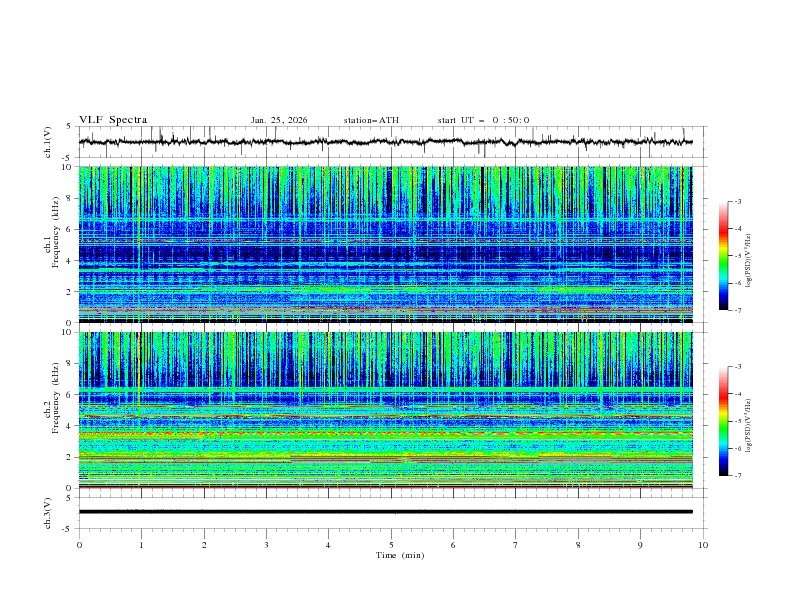Image resolution: width=792 pixels, height=612 pixels.
Task: Click the "Time (min)" axis label
Action: [x=398, y=554]
